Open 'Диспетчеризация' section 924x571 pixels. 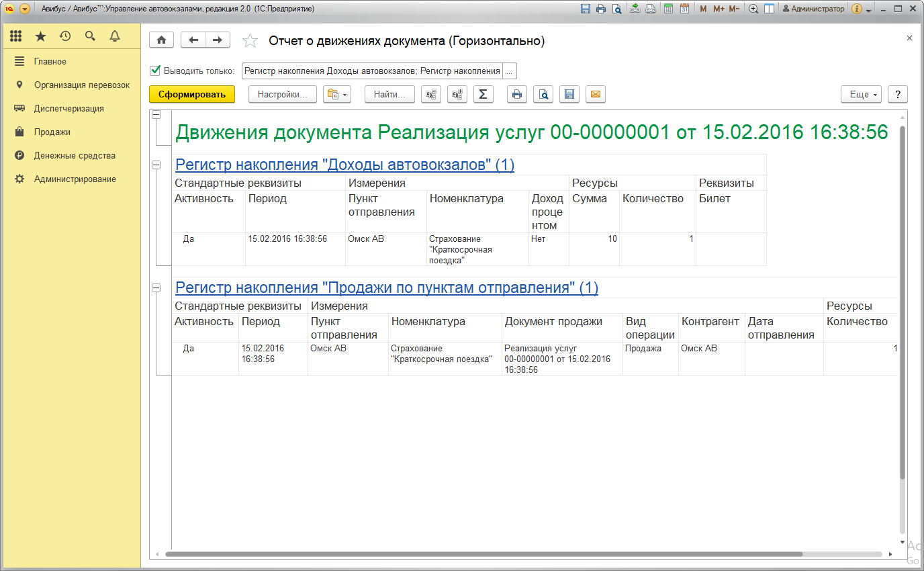tap(68, 108)
